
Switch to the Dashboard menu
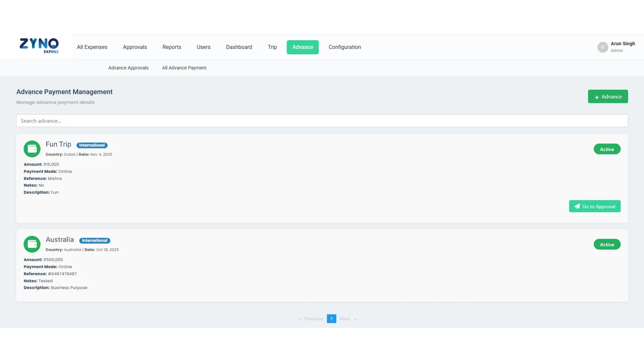click(x=239, y=47)
